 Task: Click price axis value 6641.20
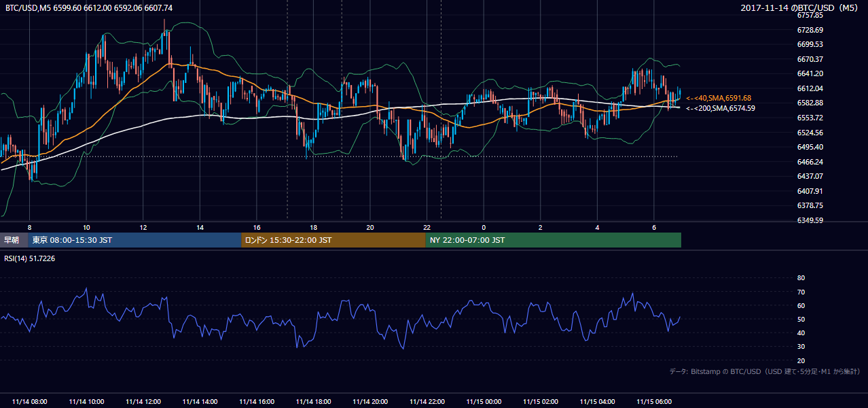tap(810, 73)
